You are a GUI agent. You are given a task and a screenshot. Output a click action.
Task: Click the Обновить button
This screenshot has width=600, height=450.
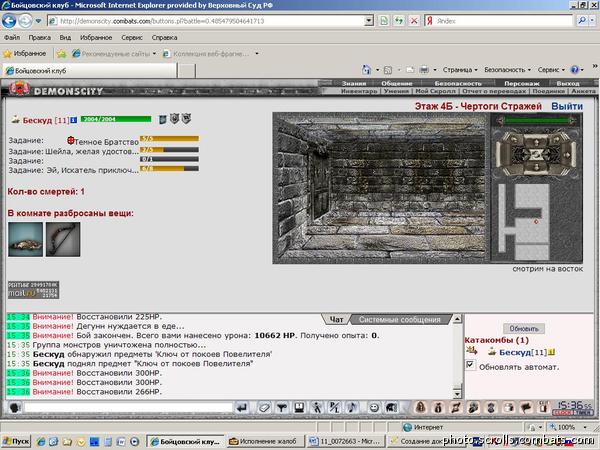click(524, 329)
